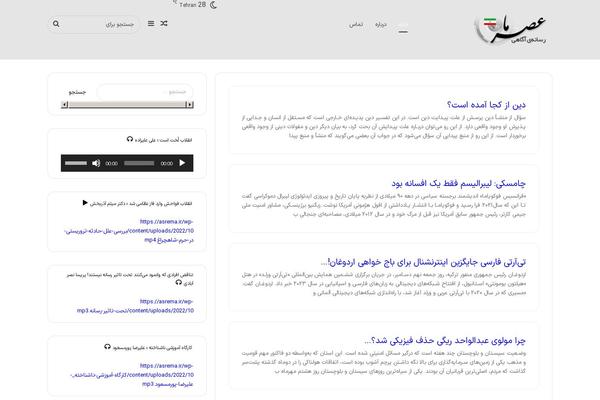This screenshot has width=600, height=400.
Task: Click the shuffle random article icon
Action: (164, 23)
